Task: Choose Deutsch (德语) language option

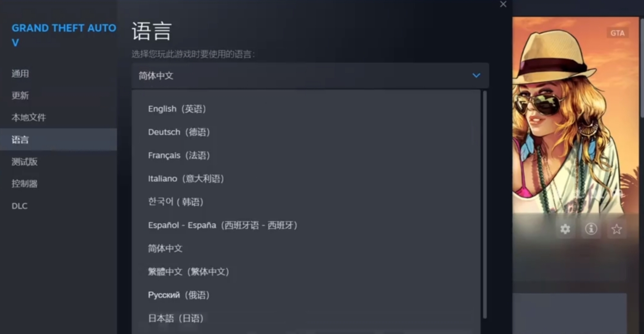Action: click(x=306, y=132)
